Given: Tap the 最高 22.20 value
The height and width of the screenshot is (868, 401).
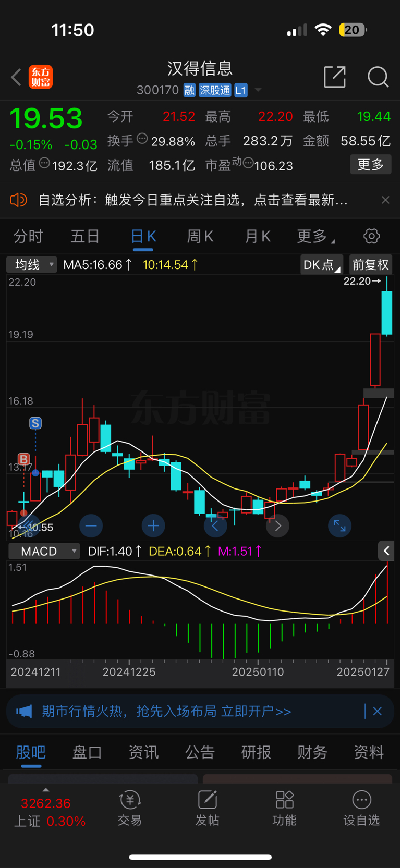Looking at the screenshot, I should pyautogui.click(x=275, y=116).
